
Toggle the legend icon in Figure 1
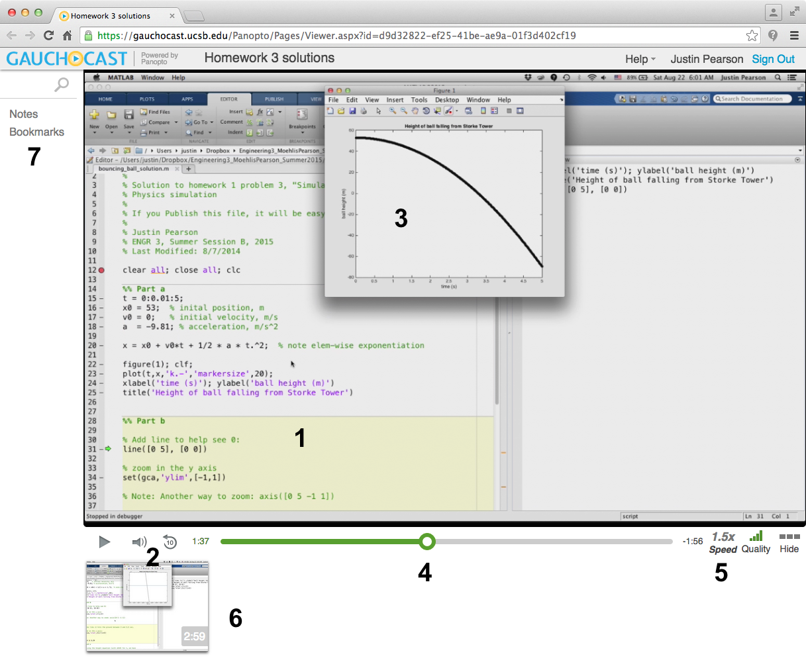[x=493, y=111]
